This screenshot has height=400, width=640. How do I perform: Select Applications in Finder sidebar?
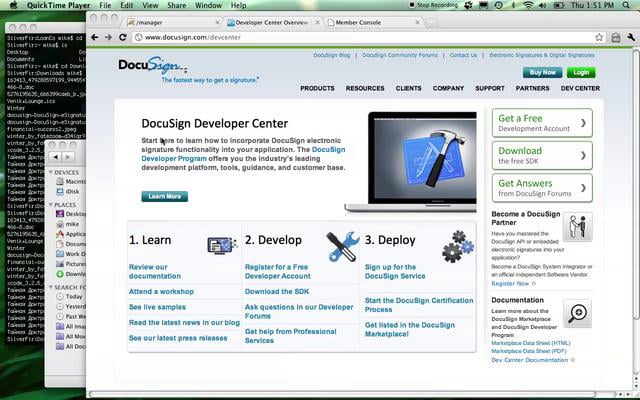pos(70,234)
